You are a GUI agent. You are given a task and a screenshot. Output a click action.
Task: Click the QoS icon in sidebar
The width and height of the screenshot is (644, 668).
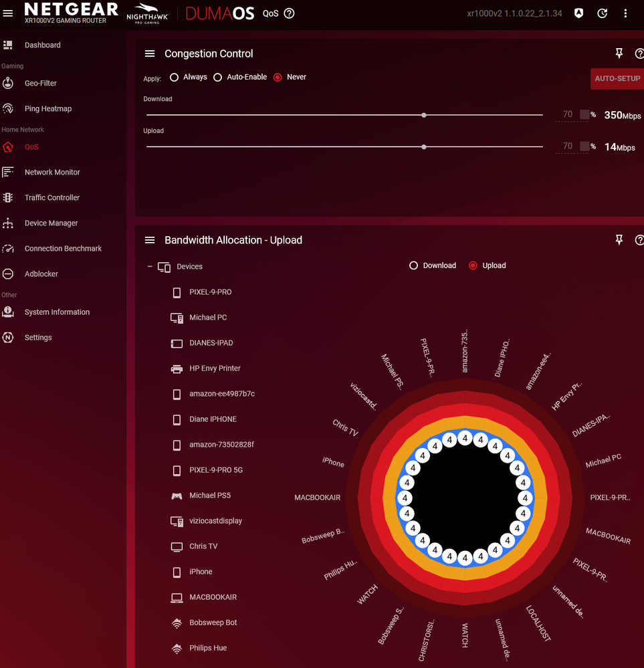click(x=7, y=146)
